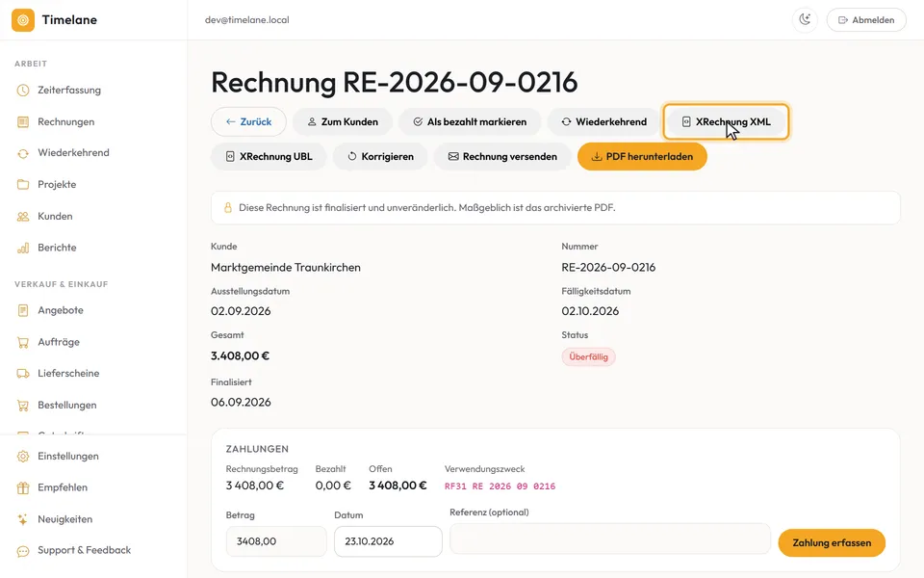The width and height of the screenshot is (924, 578).
Task: Click PDF herunterladen button
Action: [x=642, y=156]
